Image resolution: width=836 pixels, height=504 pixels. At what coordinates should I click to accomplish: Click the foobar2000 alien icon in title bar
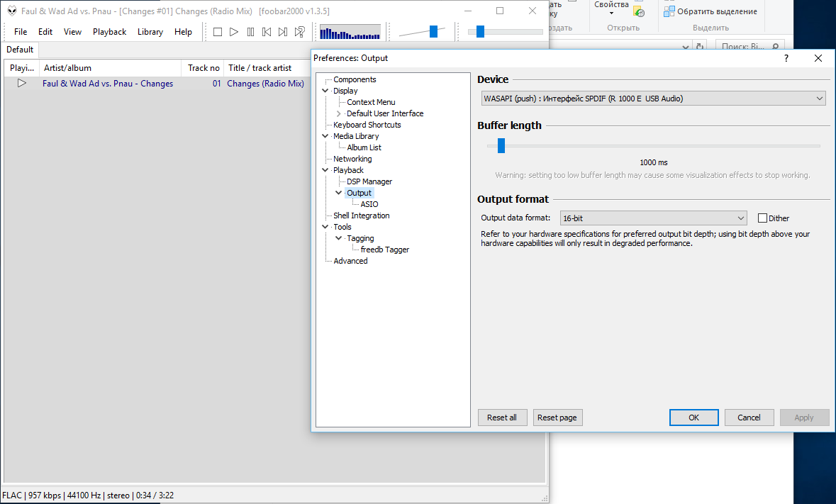click(x=12, y=11)
